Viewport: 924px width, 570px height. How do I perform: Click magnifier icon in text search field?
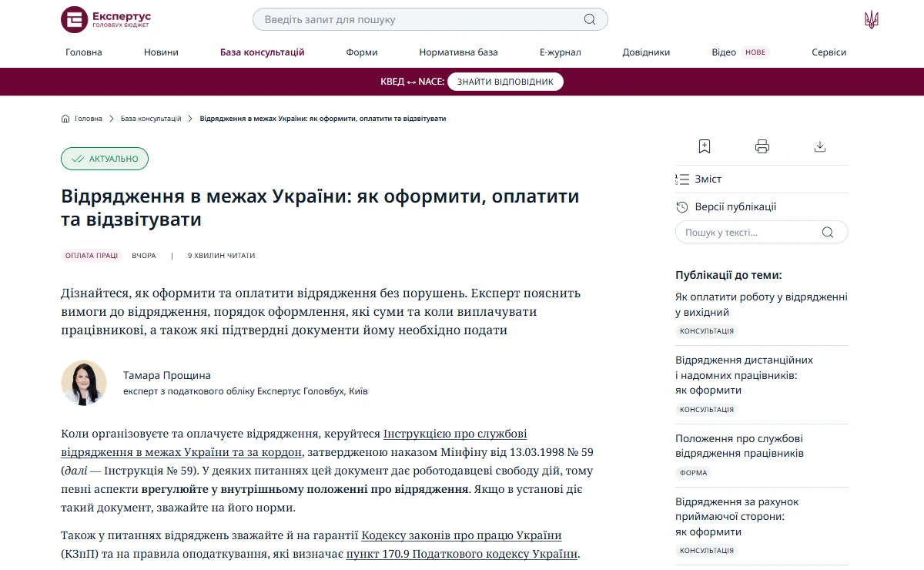pos(828,232)
